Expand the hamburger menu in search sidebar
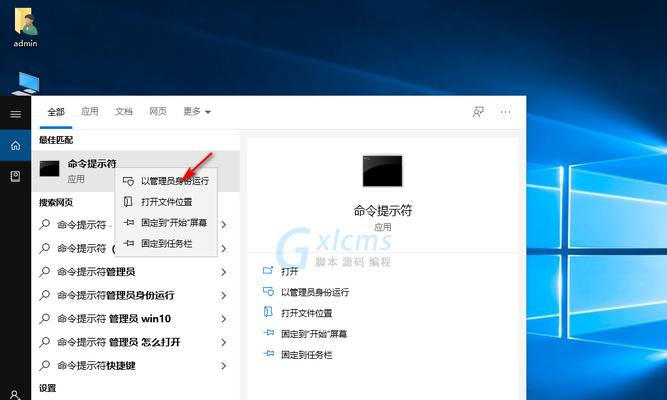The width and height of the screenshot is (667, 400). pos(15,114)
